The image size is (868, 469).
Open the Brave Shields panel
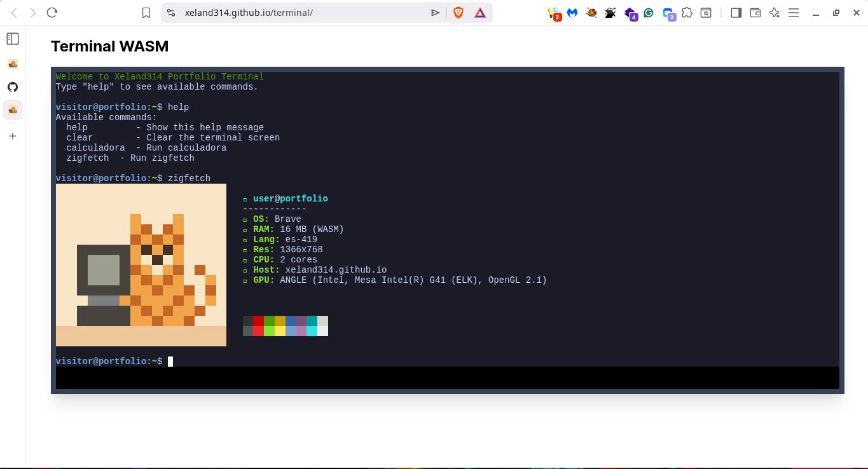(x=458, y=13)
